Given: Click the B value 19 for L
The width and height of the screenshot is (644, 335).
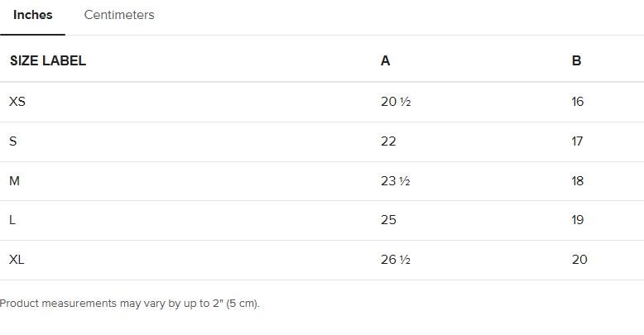Looking at the screenshot, I should (577, 220).
